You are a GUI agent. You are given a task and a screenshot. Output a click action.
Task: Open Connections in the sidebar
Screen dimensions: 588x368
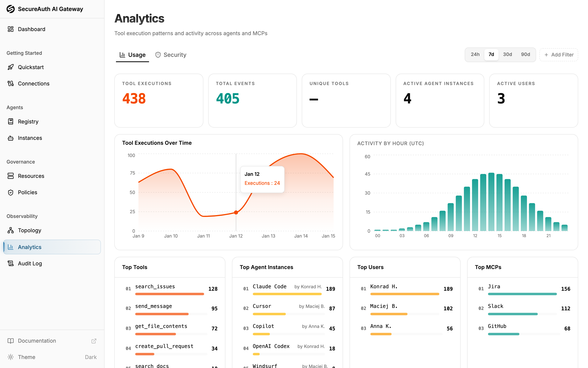52,83
